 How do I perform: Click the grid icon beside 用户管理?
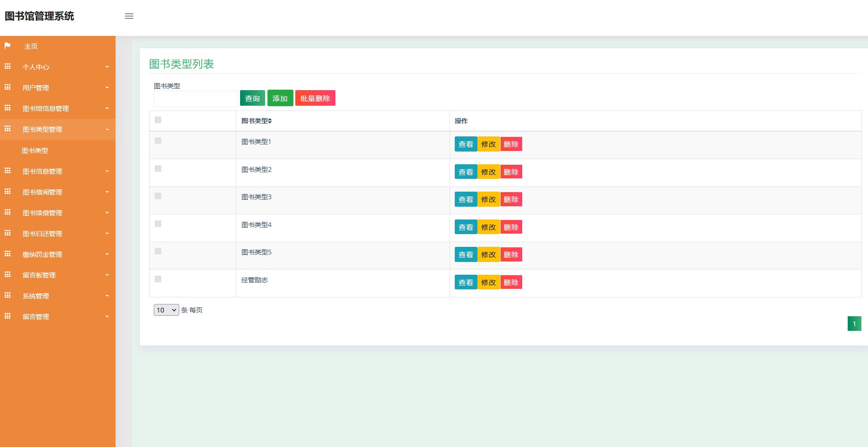click(x=8, y=87)
